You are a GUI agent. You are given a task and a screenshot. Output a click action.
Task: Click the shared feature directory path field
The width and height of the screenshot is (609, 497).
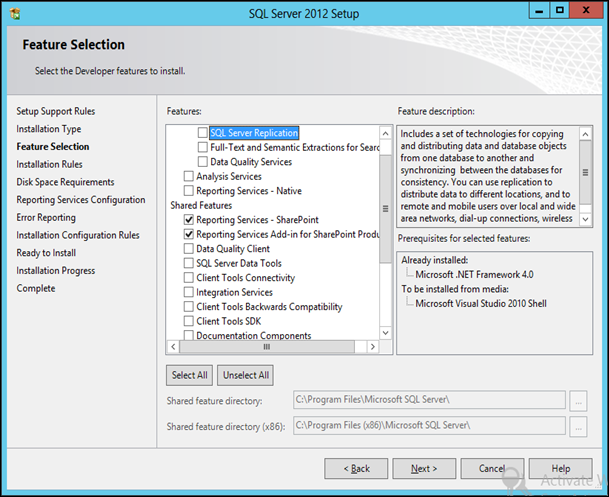pos(429,400)
